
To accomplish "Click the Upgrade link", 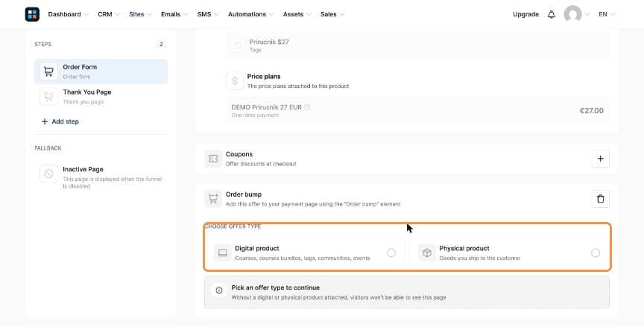I will (x=525, y=14).
